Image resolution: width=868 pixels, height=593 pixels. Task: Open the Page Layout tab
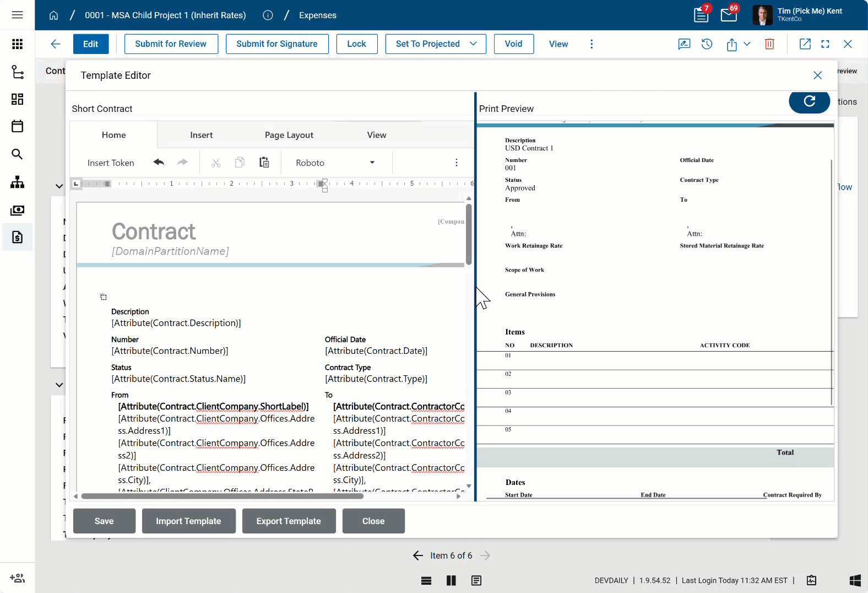click(x=289, y=135)
